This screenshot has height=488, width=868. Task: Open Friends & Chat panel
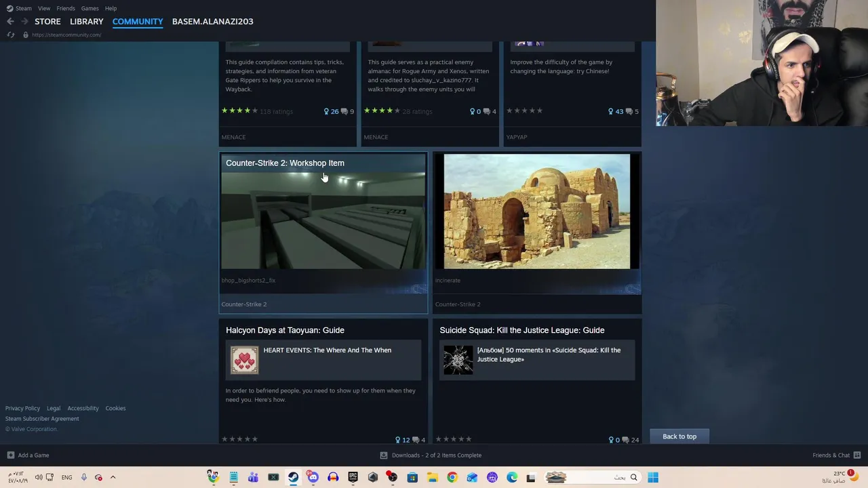[x=837, y=455]
